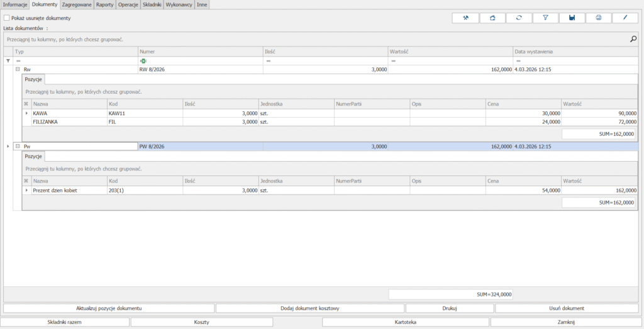644x329 pixels.
Task: Open search with the magnifying glass icon
Action: (x=633, y=39)
